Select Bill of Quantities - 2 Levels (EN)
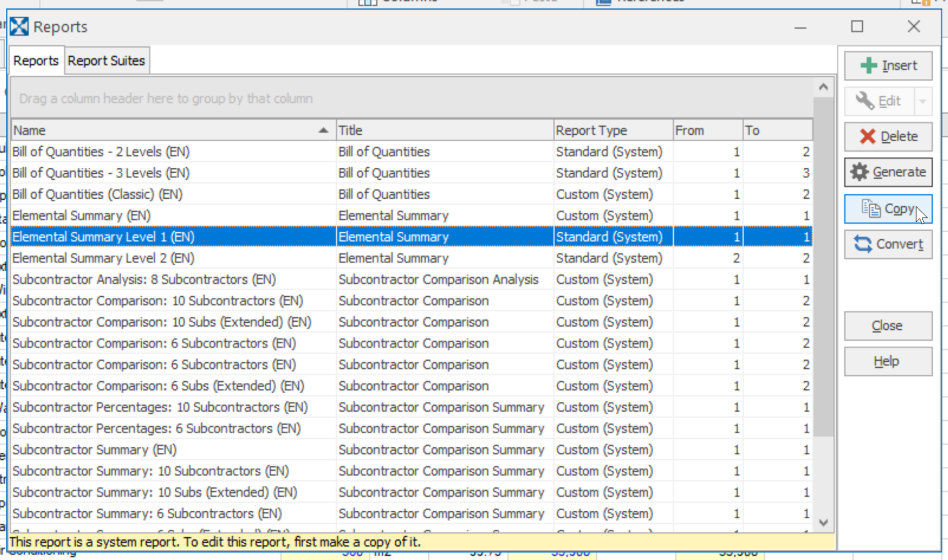Image resolution: width=948 pixels, height=560 pixels. pyautogui.click(x=411, y=152)
